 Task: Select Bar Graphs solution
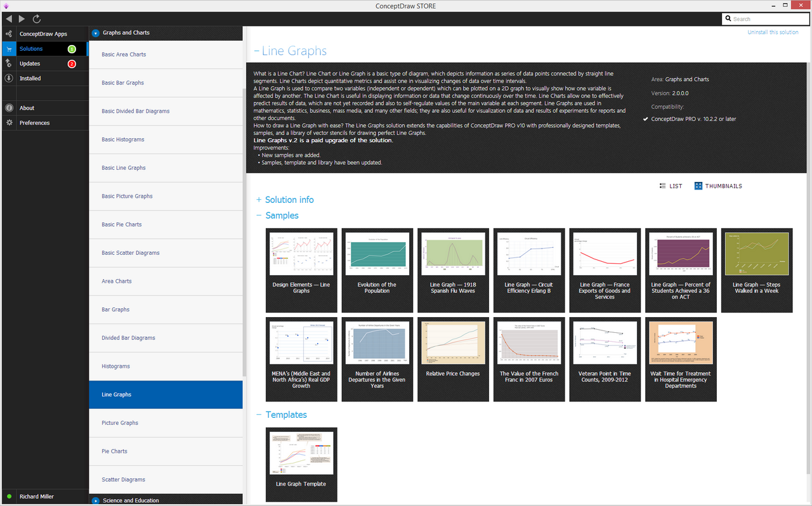click(x=166, y=309)
